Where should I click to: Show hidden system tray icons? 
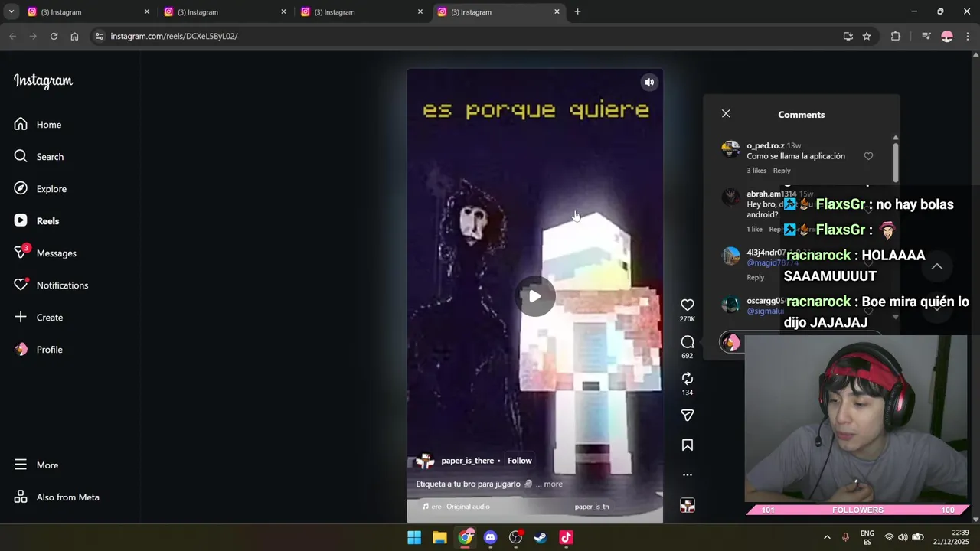(x=827, y=537)
